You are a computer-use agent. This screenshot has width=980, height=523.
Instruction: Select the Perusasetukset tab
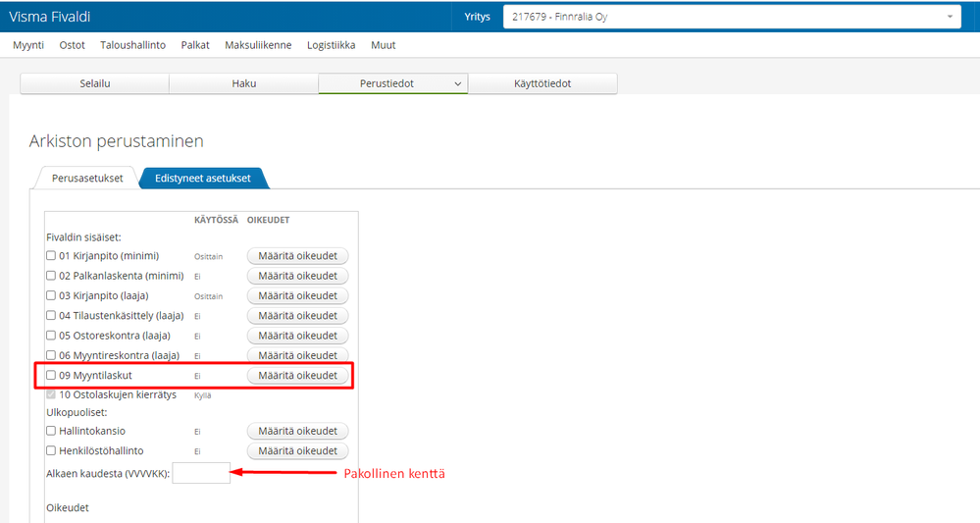87,178
